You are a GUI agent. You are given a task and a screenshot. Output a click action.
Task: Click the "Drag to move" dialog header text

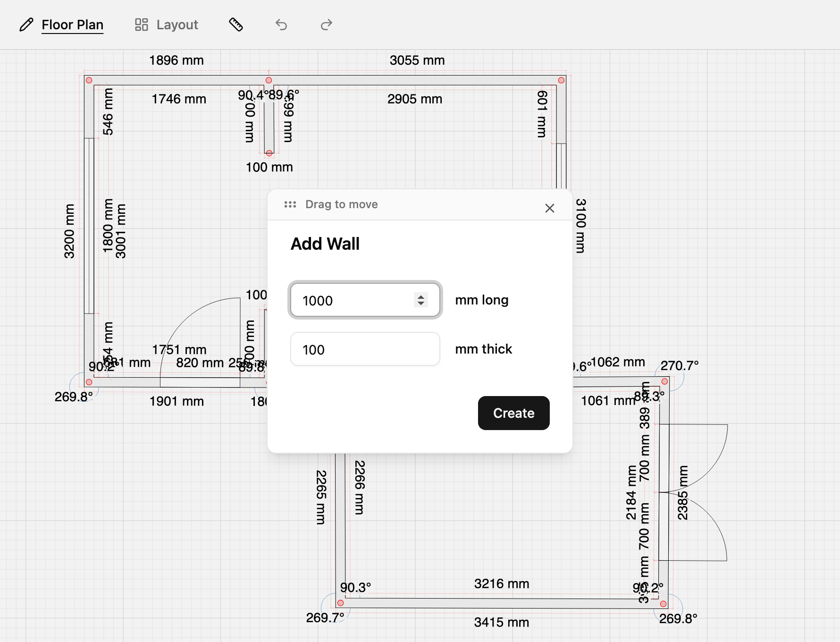[342, 204]
